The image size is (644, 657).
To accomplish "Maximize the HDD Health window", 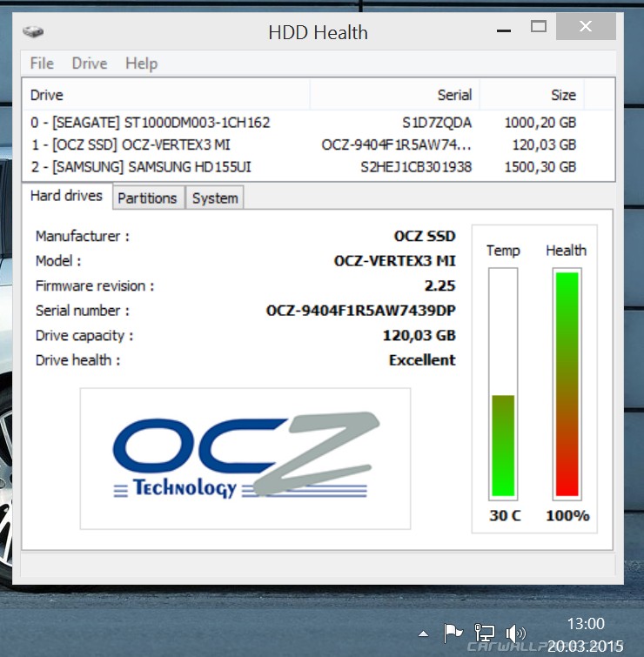I will [539, 27].
